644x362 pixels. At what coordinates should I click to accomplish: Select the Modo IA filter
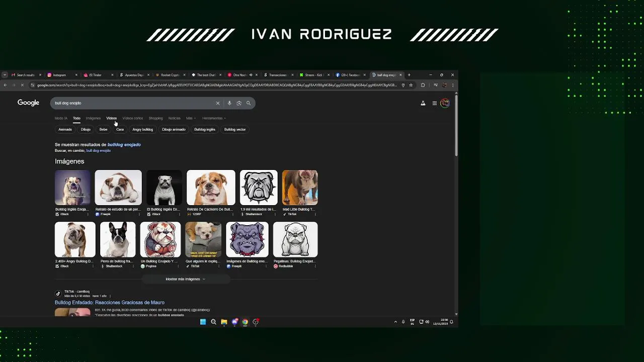[x=61, y=118]
